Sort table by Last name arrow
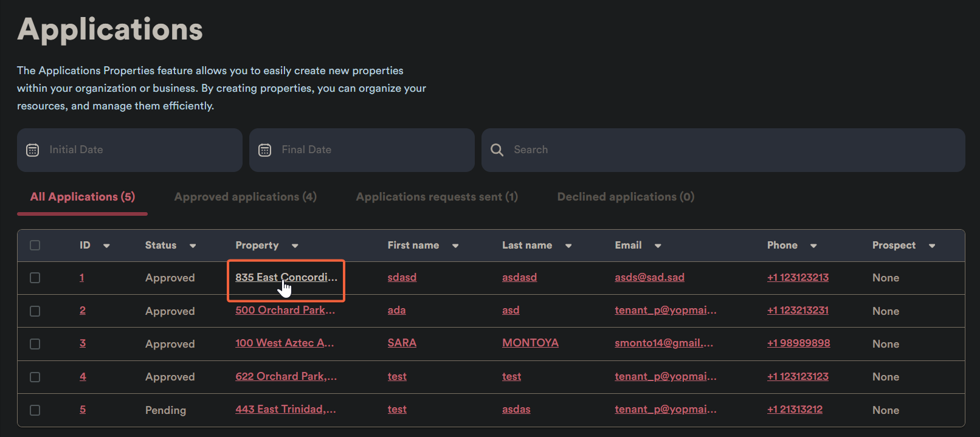 point(568,246)
